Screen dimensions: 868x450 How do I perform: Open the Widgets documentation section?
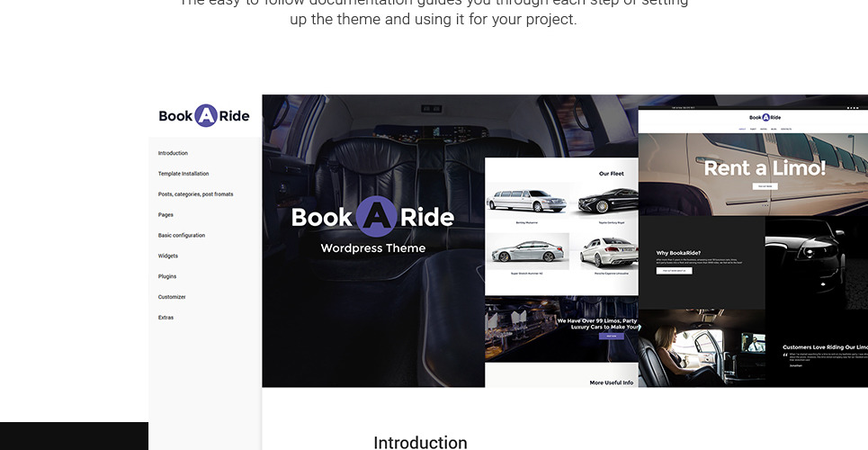[x=168, y=256]
